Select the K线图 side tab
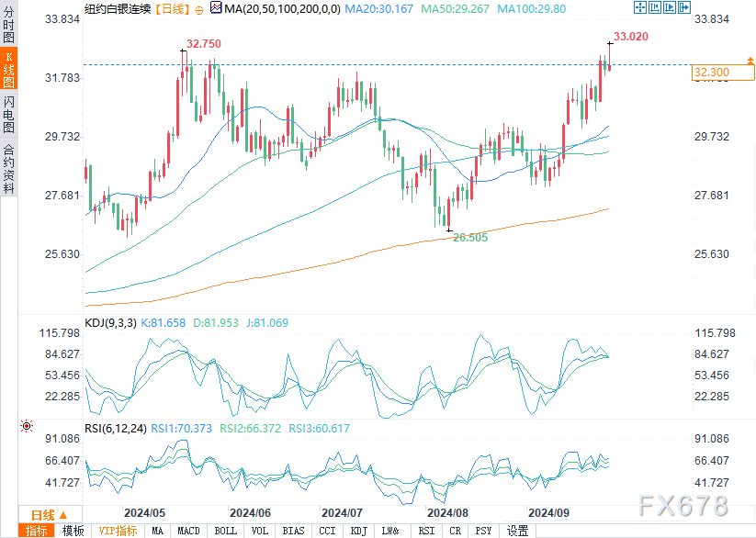Image resolution: width=756 pixels, height=538 pixels. tap(8, 69)
